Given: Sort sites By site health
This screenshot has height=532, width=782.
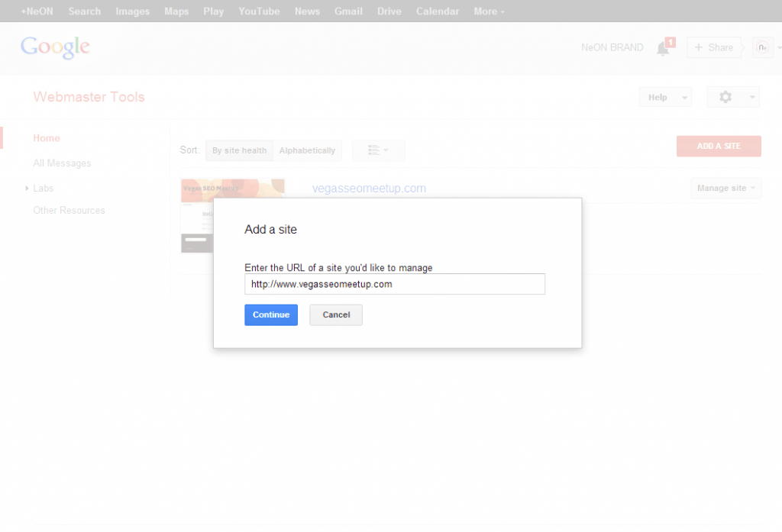Looking at the screenshot, I should 239,150.
